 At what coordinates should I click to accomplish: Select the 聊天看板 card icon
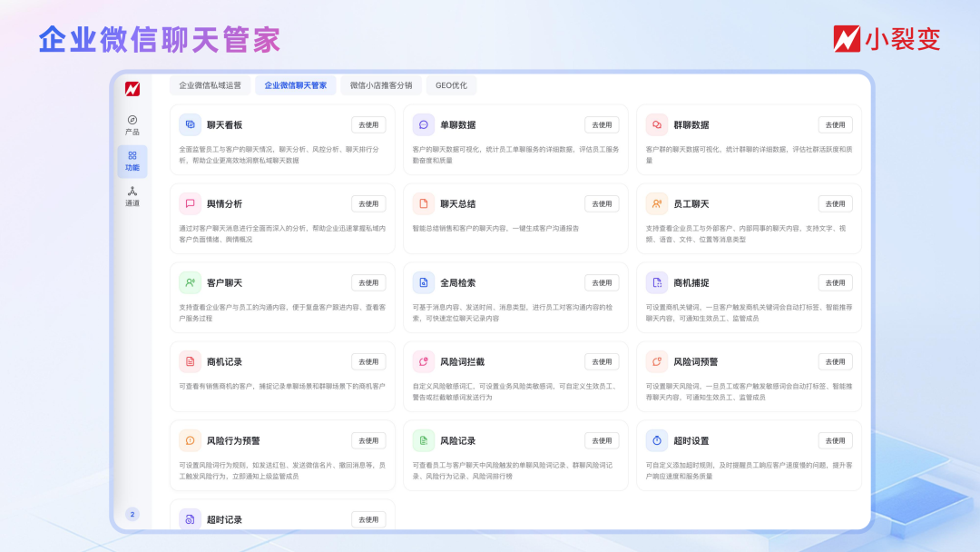point(191,123)
